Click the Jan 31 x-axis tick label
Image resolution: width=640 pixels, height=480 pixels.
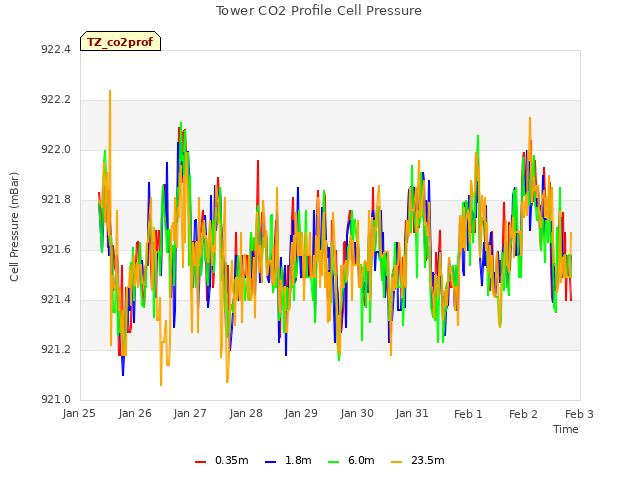412,413
